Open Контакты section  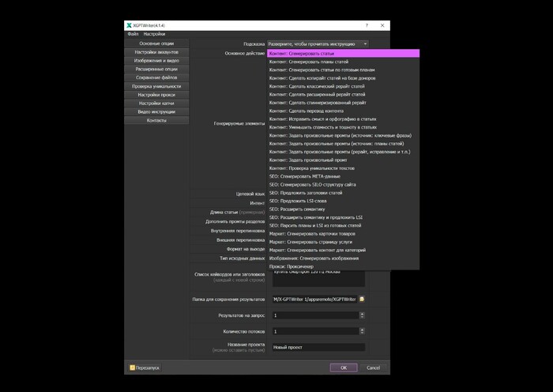(156, 120)
